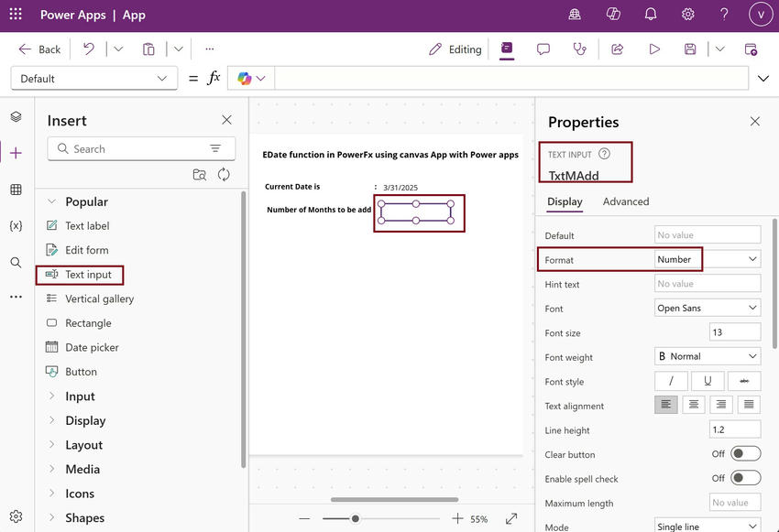The height and width of the screenshot is (532, 779).
Task: Open the Font weight dropdown showing Normal
Action: coord(708,356)
